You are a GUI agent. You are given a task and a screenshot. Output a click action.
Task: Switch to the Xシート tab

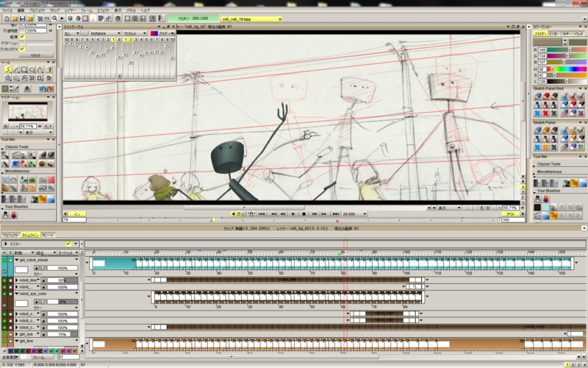48,235
